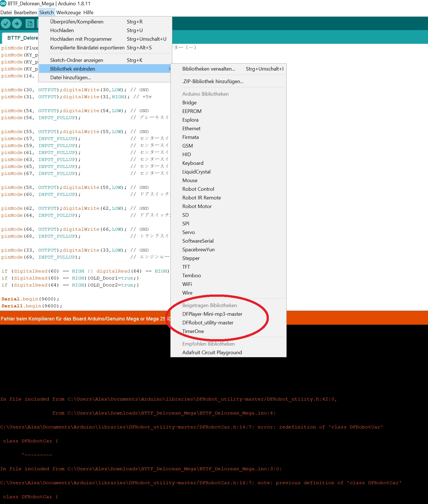Include DFRobot_utility-master library
428x504 pixels.
(228, 323)
